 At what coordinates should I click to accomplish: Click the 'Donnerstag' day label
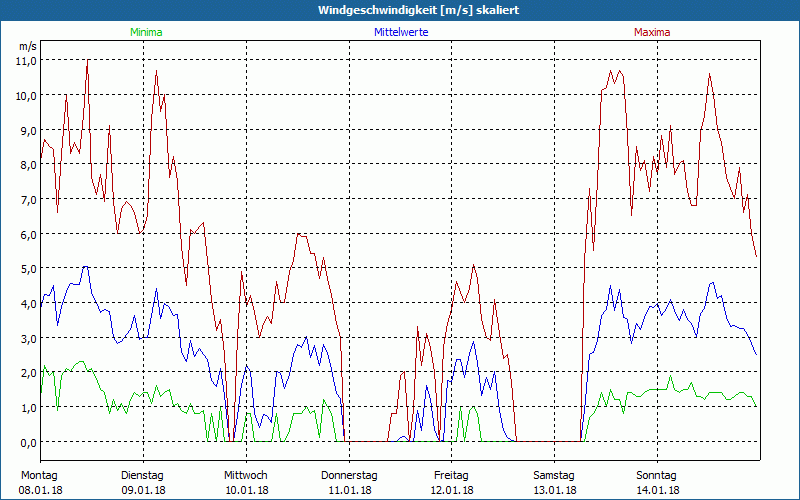pos(349,476)
